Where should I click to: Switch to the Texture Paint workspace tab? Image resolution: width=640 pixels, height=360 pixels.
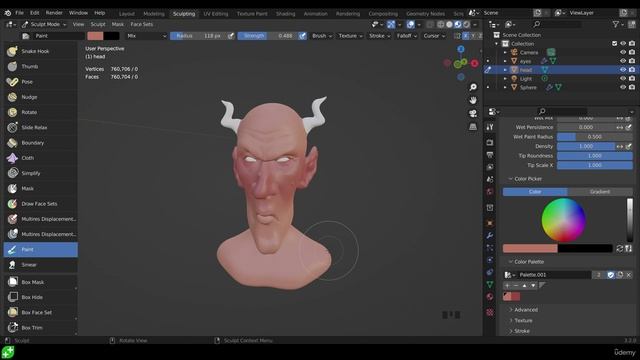tap(252, 13)
